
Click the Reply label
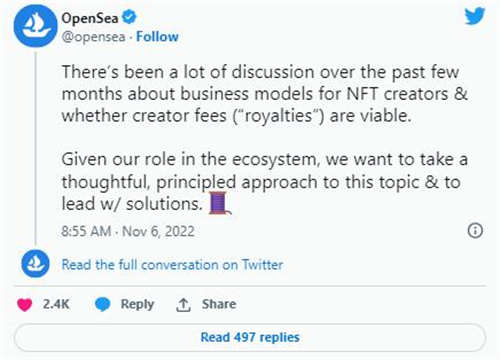coord(137,304)
